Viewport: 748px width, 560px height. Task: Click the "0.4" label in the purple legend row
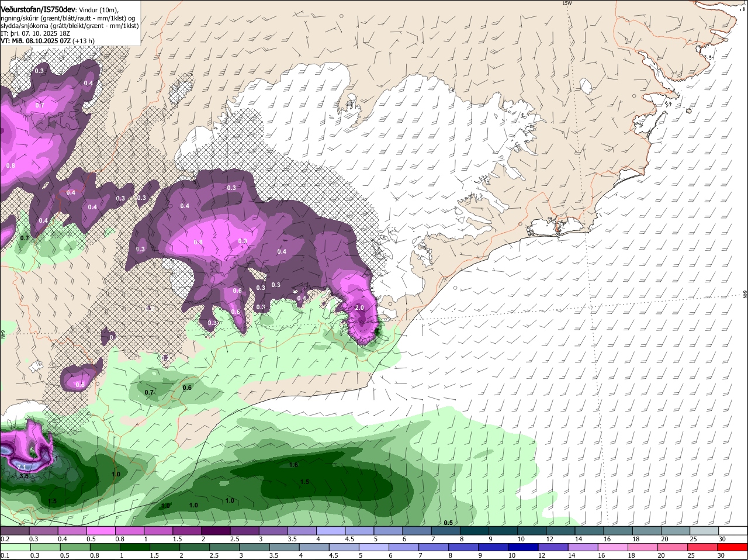[x=63, y=539]
